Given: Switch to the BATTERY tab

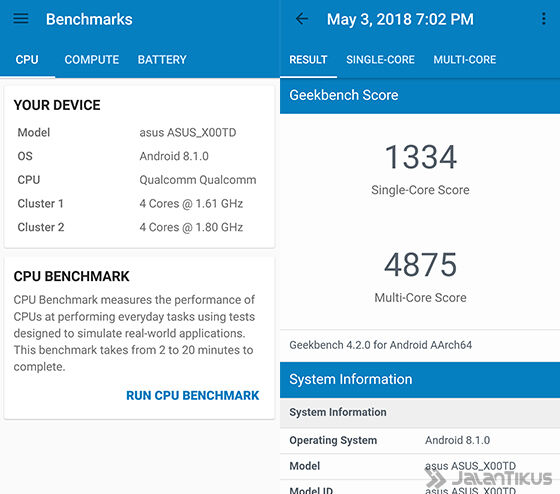Looking at the screenshot, I should (x=162, y=60).
